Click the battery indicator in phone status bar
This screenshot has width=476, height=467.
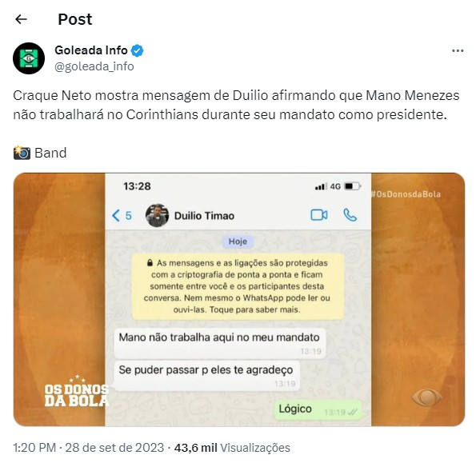[x=353, y=186]
